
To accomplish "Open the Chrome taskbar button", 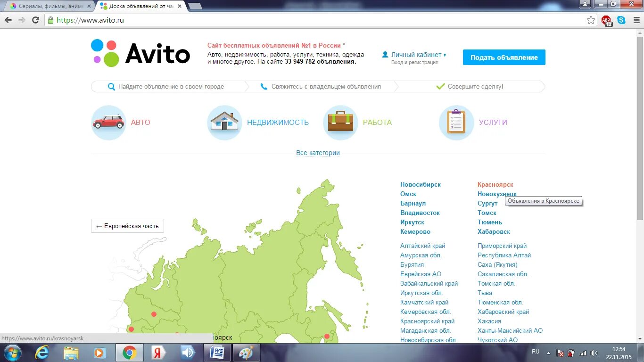I will 130,353.
